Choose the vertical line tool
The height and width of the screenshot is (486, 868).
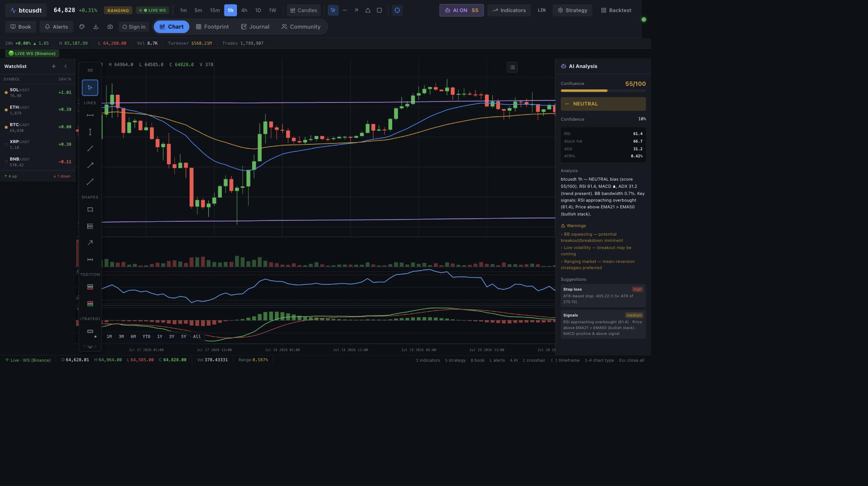point(90,132)
